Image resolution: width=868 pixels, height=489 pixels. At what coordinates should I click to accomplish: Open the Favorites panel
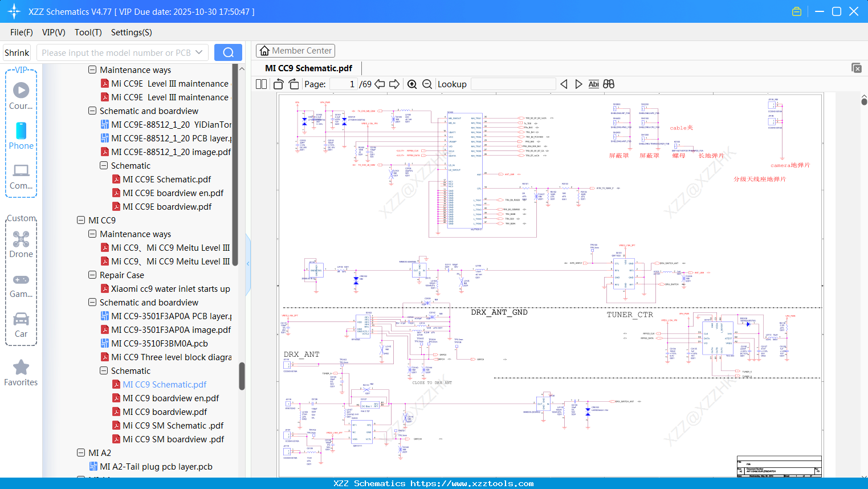coord(21,370)
